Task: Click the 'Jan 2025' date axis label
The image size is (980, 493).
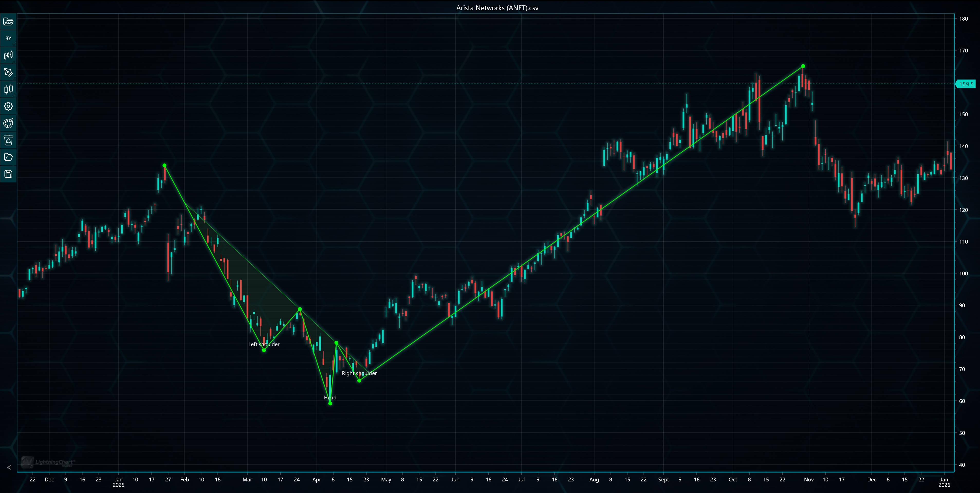Action: (x=118, y=482)
